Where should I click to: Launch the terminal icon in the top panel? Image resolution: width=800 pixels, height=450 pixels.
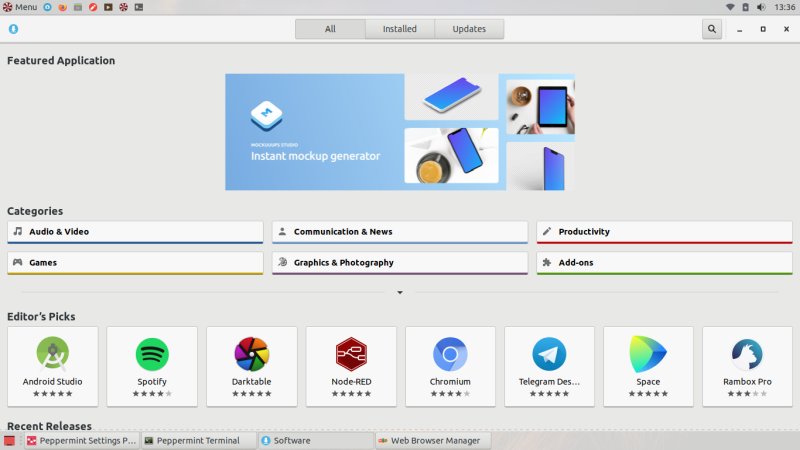[x=139, y=7]
